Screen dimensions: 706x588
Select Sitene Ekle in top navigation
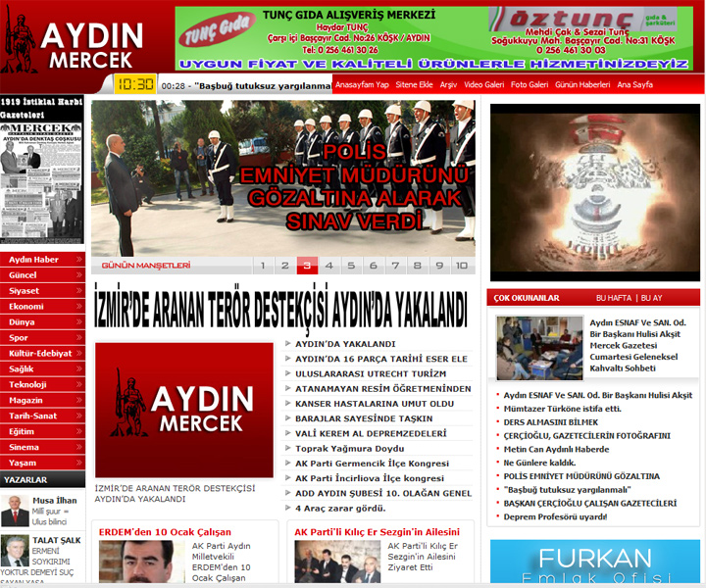click(414, 84)
